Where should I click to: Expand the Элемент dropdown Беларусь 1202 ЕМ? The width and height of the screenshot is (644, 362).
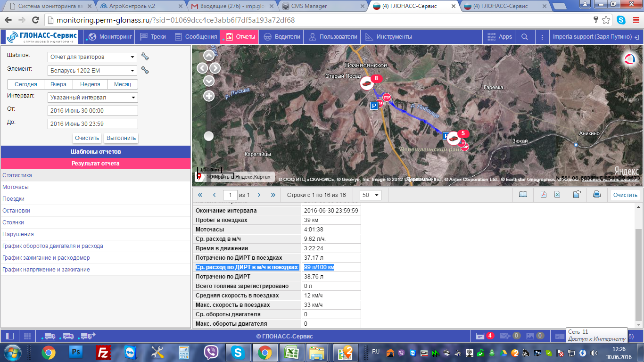(x=92, y=71)
